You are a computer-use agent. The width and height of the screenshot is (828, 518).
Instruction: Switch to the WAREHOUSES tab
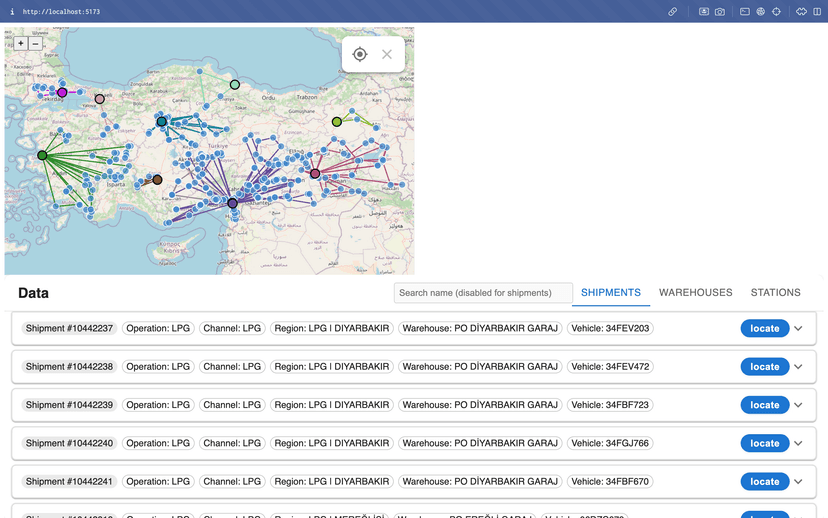click(695, 293)
